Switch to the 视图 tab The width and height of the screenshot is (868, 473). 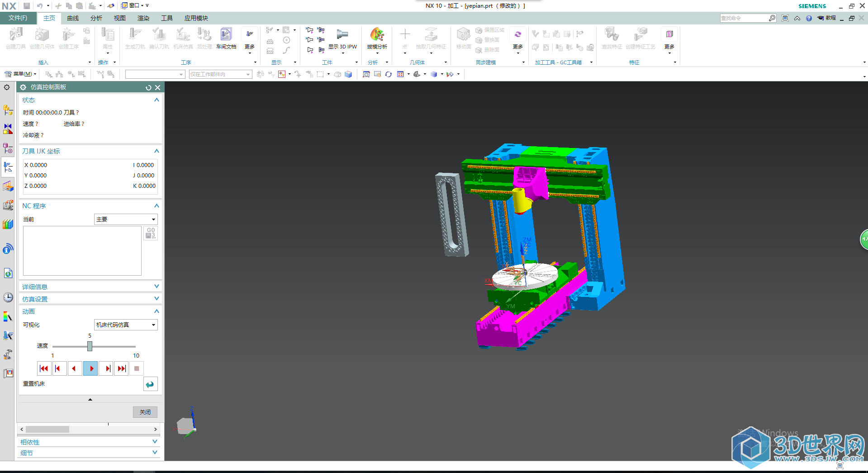(120, 18)
